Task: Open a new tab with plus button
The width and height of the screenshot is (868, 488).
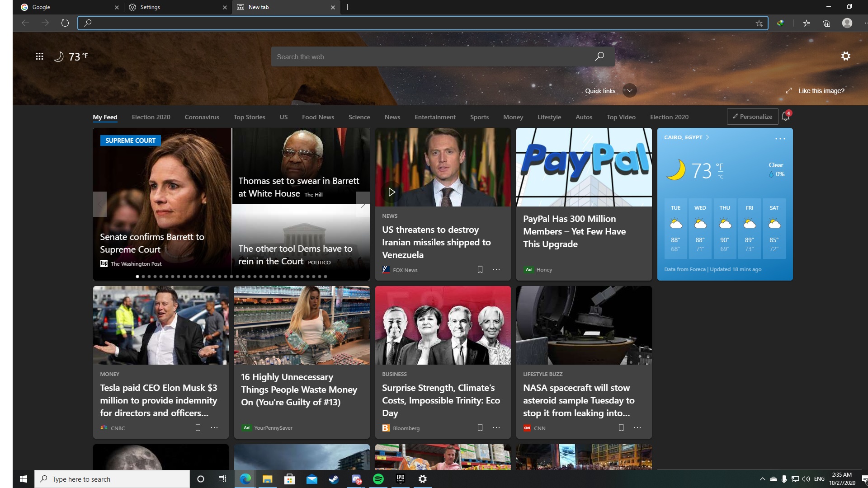Action: click(x=347, y=7)
